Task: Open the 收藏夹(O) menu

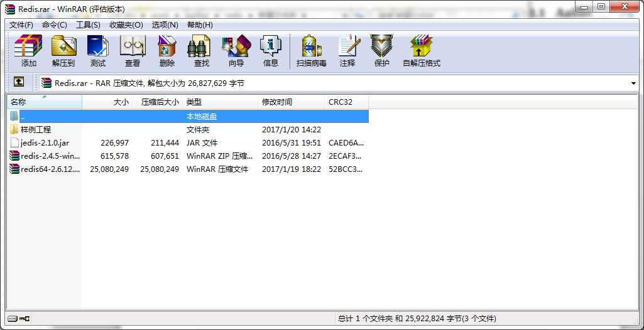Action: pos(126,25)
